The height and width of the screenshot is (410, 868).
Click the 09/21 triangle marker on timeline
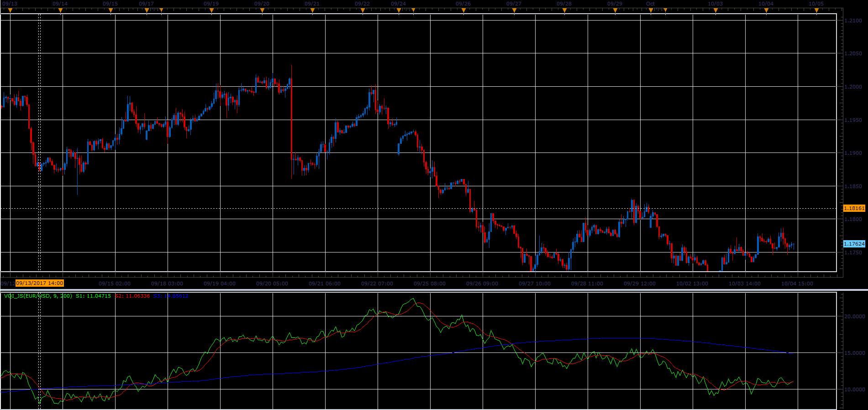[x=312, y=11]
